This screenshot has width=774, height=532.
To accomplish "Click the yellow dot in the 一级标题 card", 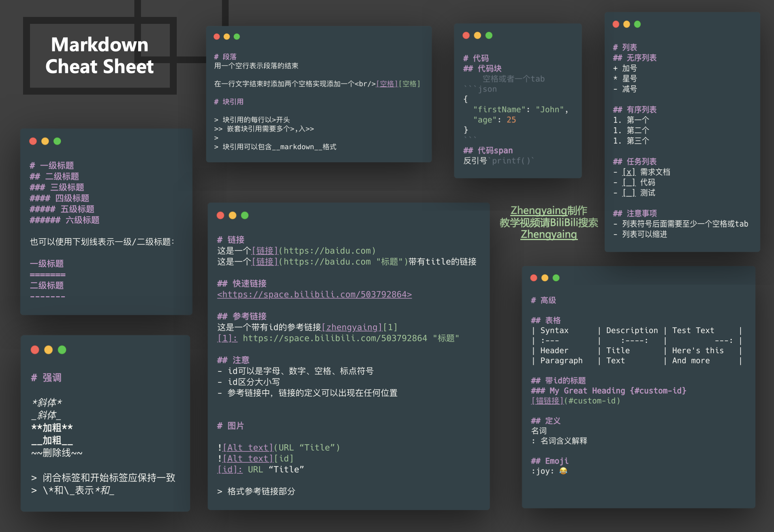I will pyautogui.click(x=45, y=141).
